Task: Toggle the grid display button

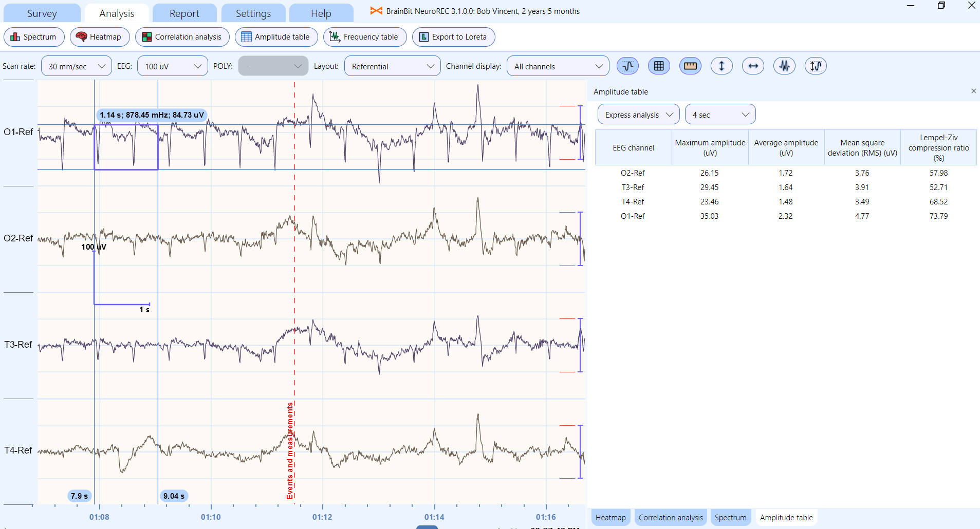Action: [x=659, y=66]
